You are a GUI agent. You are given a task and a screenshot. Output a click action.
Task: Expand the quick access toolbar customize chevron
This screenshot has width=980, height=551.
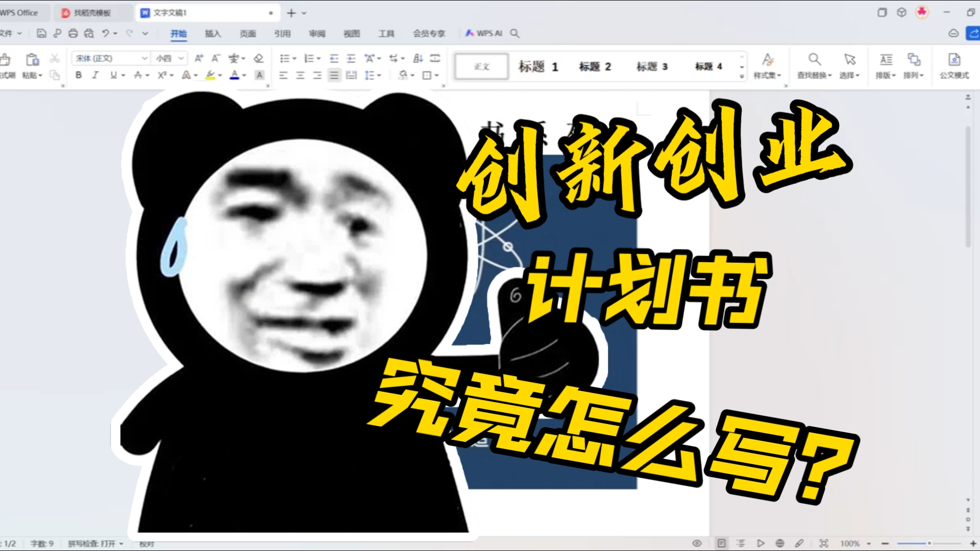[x=145, y=34]
